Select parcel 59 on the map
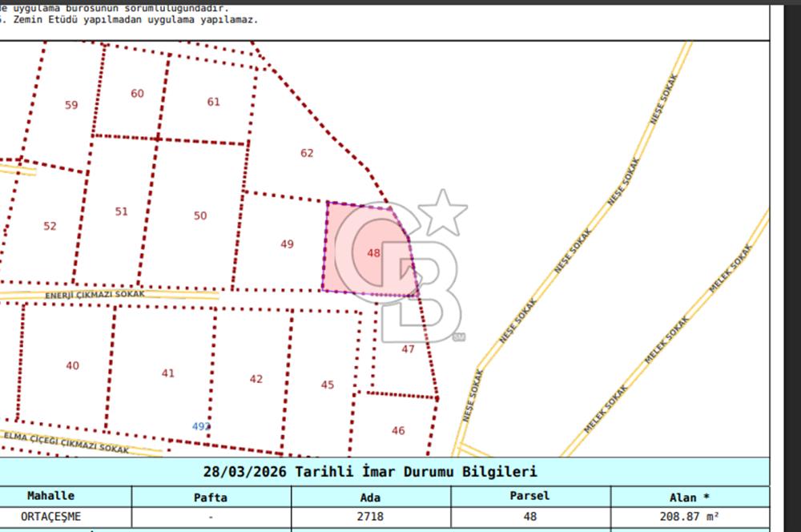This screenshot has width=801, height=532. (71, 103)
